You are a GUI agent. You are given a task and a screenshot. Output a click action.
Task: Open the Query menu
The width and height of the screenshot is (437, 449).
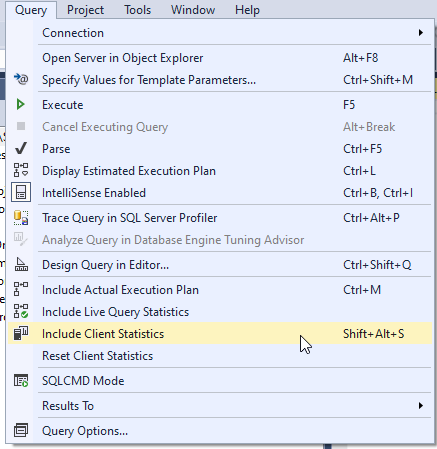pyautogui.click(x=31, y=10)
